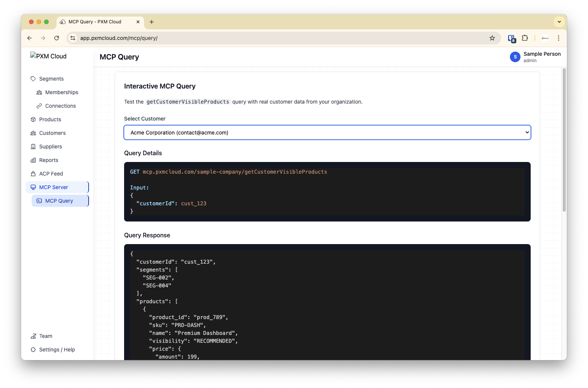This screenshot has height=388, width=588.
Task: Click the Products box icon
Action: click(33, 119)
